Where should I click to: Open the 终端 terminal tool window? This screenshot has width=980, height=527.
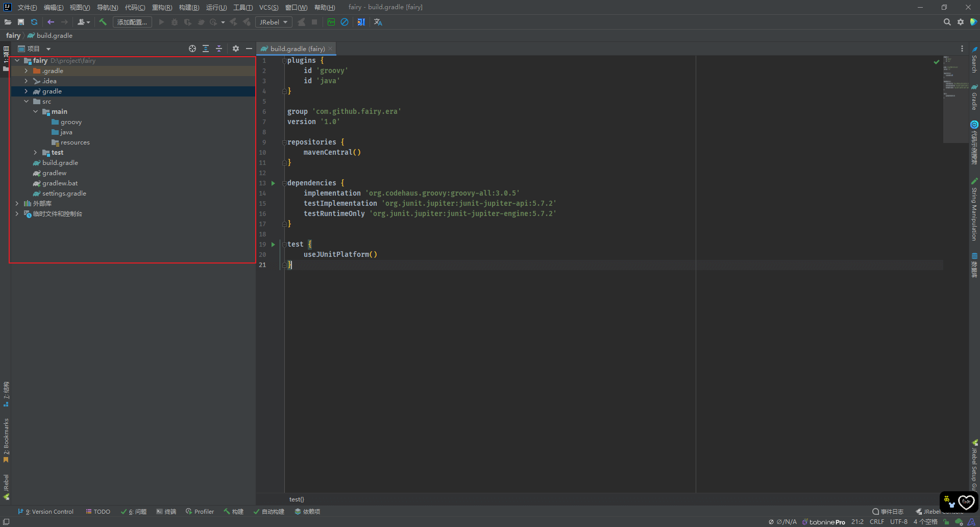click(166, 511)
